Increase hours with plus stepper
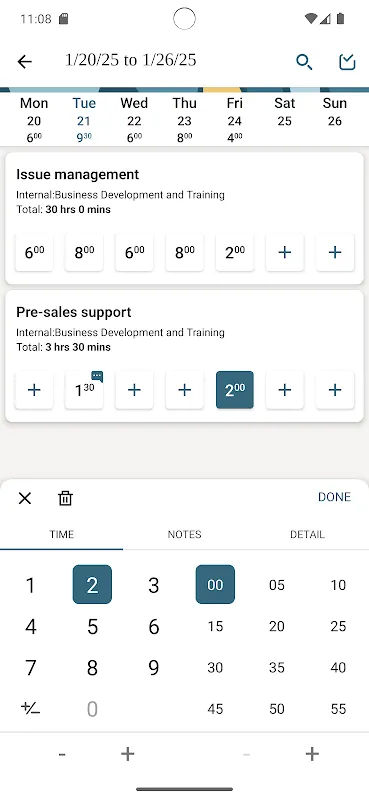369x800 pixels. [x=128, y=754]
